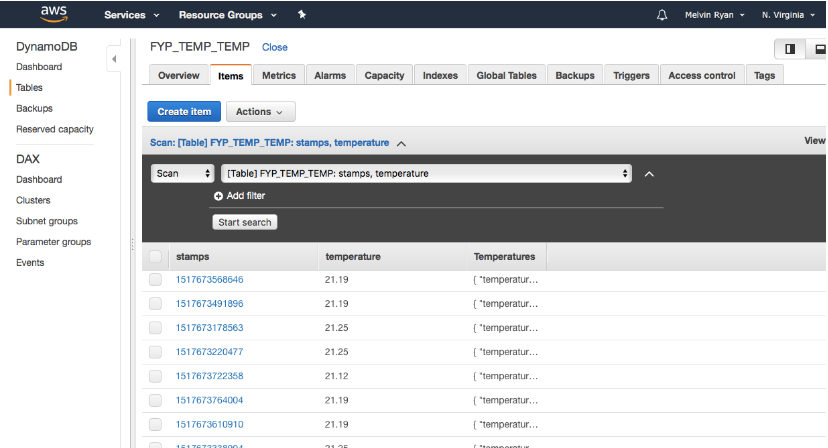Switch to the Overview tab
Screen dimensions: 828x448
pos(178,76)
